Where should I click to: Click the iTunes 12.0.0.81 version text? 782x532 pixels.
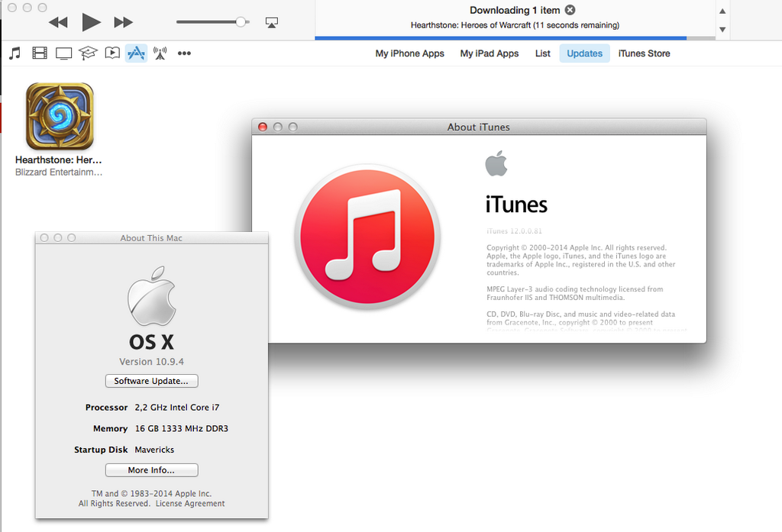pos(514,231)
